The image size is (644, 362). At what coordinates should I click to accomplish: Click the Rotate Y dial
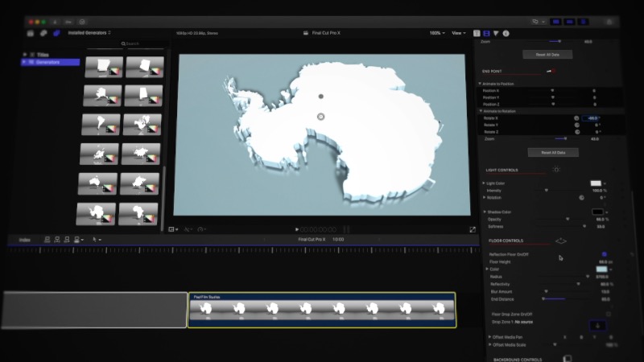tap(576, 125)
